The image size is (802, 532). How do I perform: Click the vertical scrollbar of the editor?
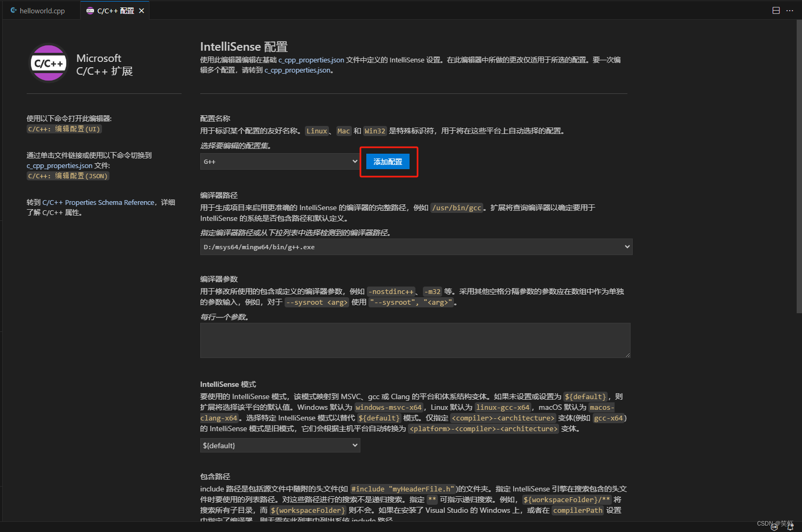pyautogui.click(x=799, y=166)
